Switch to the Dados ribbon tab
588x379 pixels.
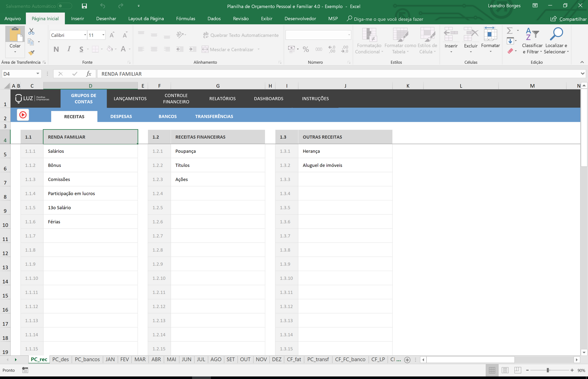point(214,19)
